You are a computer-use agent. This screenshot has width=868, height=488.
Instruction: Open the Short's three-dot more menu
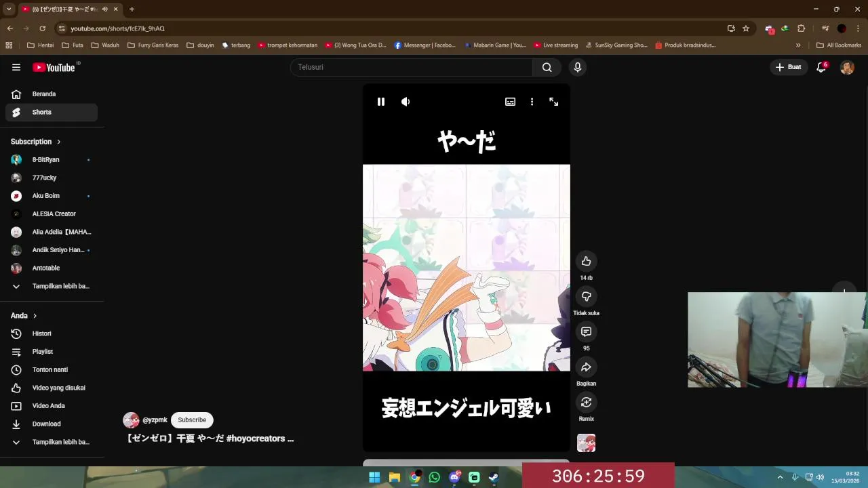[532, 102]
